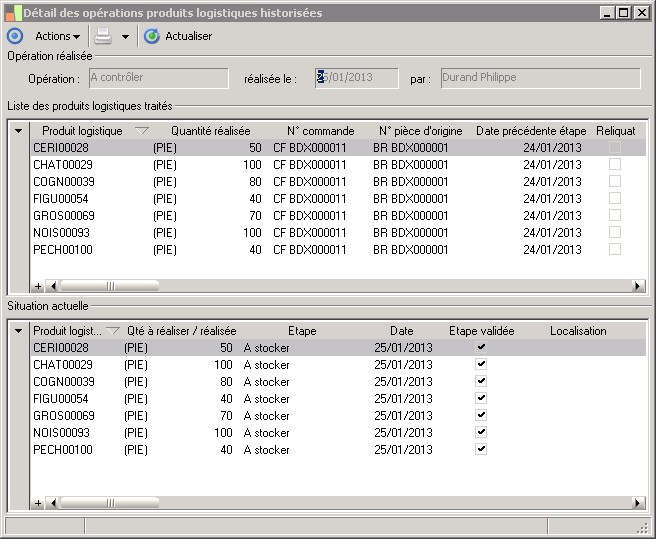Viewport: 656px width, 539px height.
Task: Select the GROS00069 row in upper list
Action: coord(63,216)
